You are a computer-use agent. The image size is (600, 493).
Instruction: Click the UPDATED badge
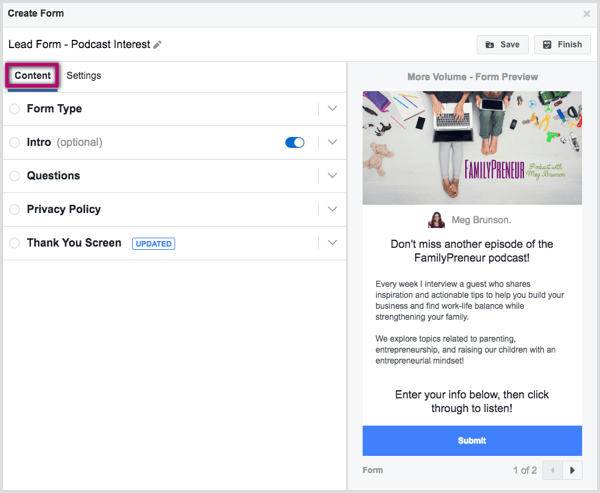[x=153, y=243]
